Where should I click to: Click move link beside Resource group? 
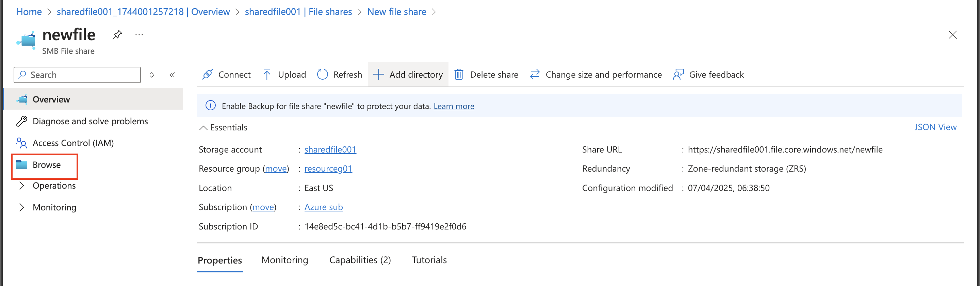(x=276, y=168)
